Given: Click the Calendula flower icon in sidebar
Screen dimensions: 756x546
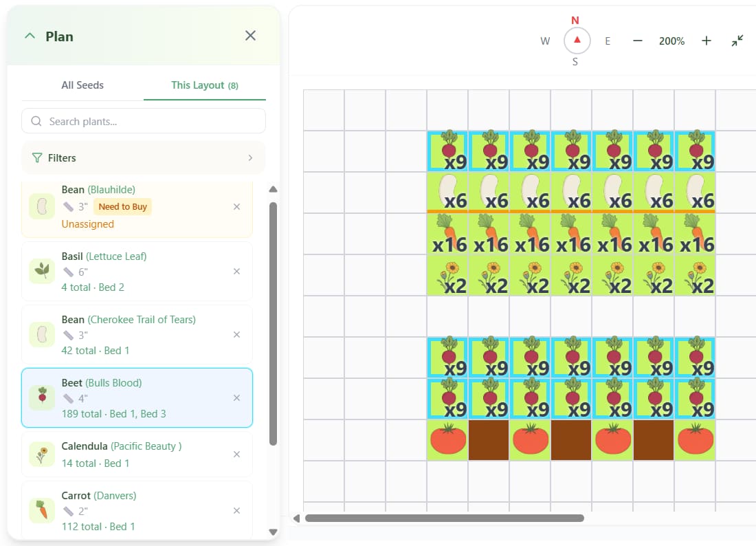Looking at the screenshot, I should [x=41, y=454].
